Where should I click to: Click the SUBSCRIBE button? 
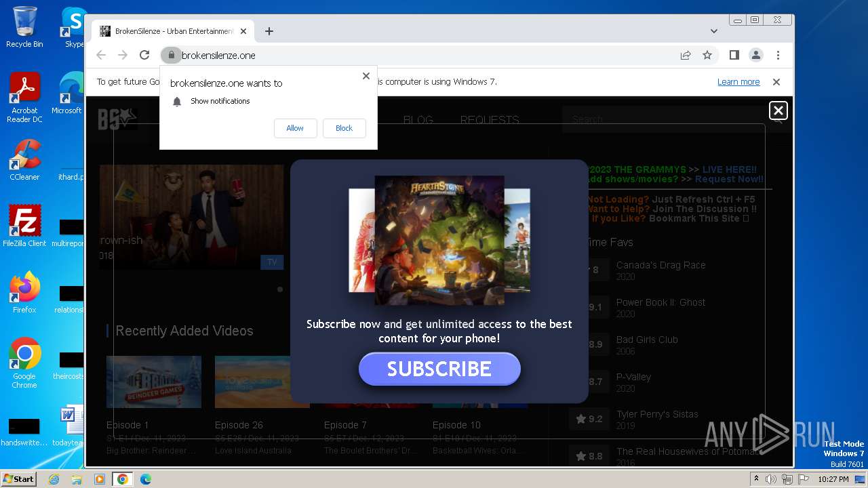pyautogui.click(x=439, y=369)
